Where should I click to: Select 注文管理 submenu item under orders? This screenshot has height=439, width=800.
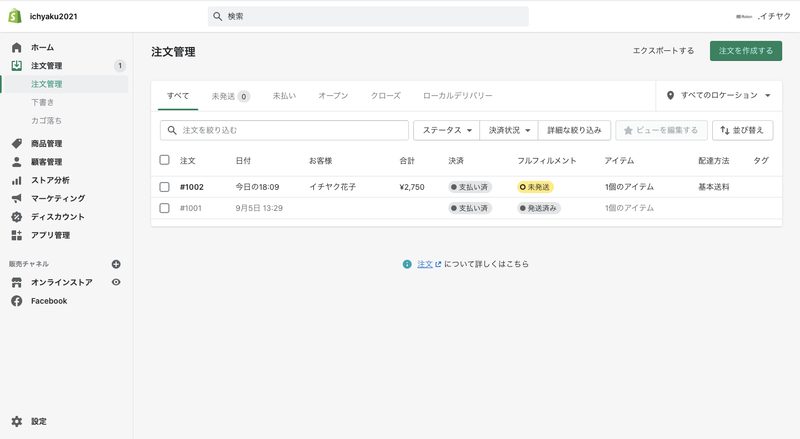point(46,84)
